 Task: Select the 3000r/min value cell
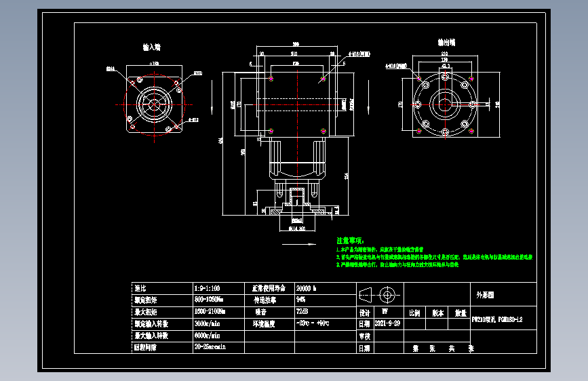[207, 323]
